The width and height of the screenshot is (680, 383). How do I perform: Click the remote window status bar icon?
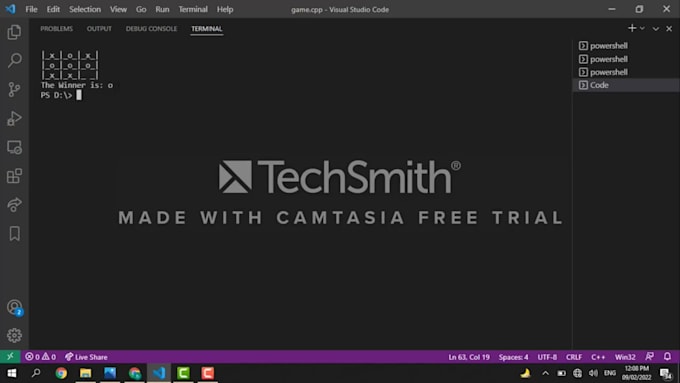click(x=10, y=357)
